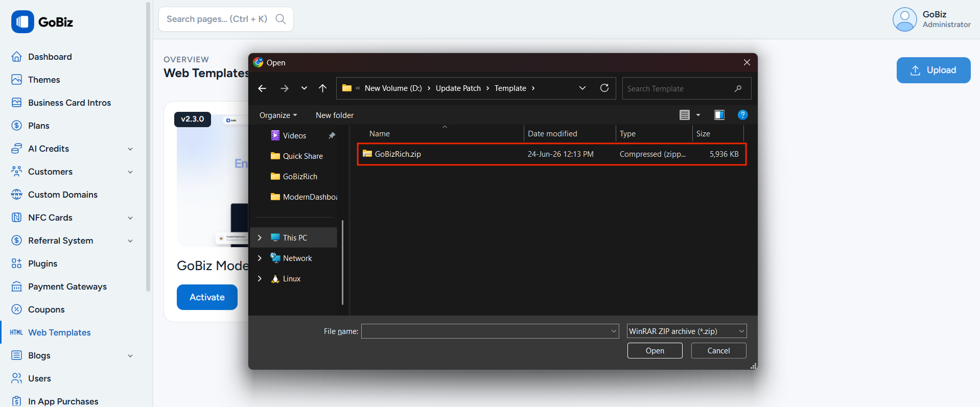Click the Plugins grid icon

17,264
